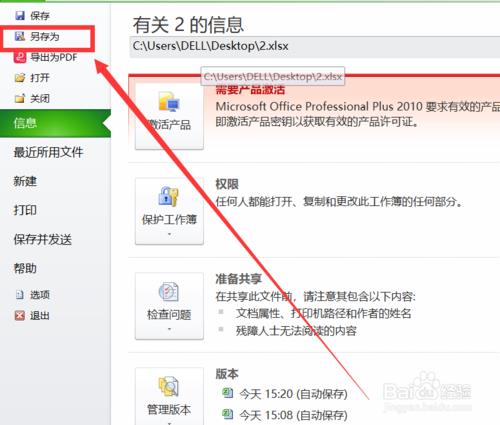Expand the Check for Issues (检查问题) dropdown
The width and height of the screenshot is (500, 425).
(x=169, y=306)
